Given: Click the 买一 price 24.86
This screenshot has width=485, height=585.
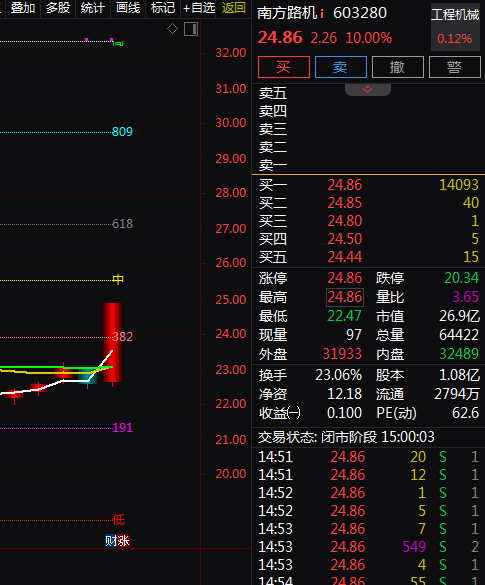Looking at the screenshot, I should [345, 185].
